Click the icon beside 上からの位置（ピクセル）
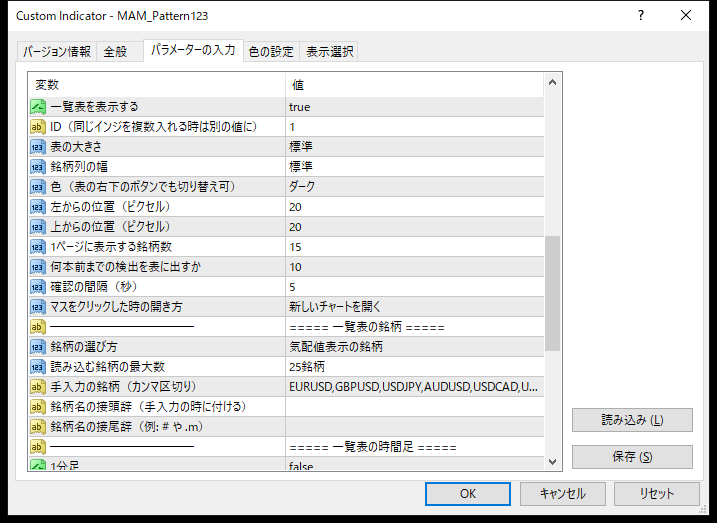Viewport: 717px width, 523px height. tap(38, 227)
